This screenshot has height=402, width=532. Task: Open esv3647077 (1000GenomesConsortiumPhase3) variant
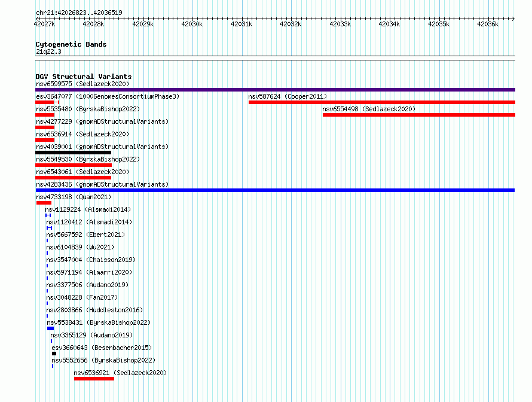tap(108, 96)
